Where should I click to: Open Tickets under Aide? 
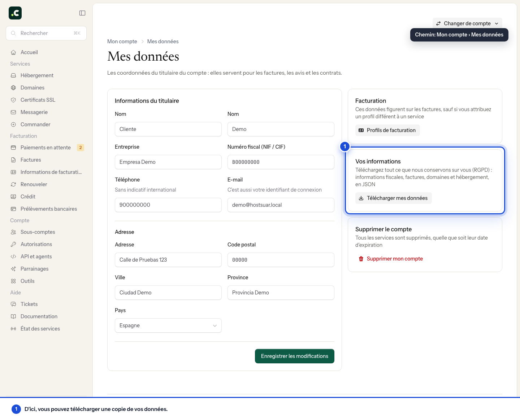coord(46,304)
